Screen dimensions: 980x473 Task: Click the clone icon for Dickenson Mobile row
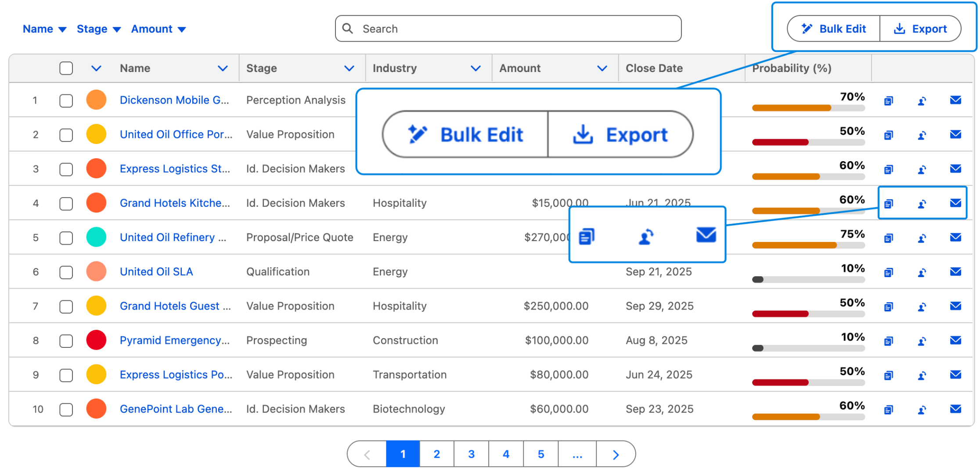pos(888,101)
